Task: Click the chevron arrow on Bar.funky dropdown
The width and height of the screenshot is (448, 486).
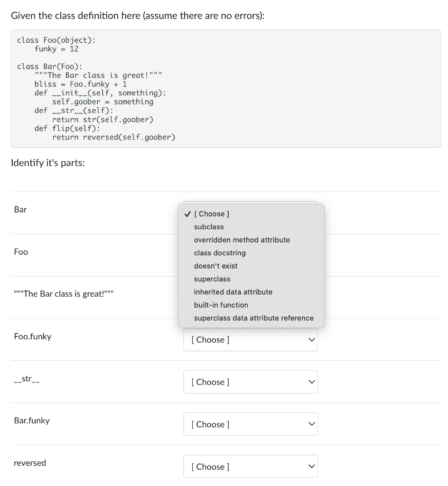Action: 311,424
